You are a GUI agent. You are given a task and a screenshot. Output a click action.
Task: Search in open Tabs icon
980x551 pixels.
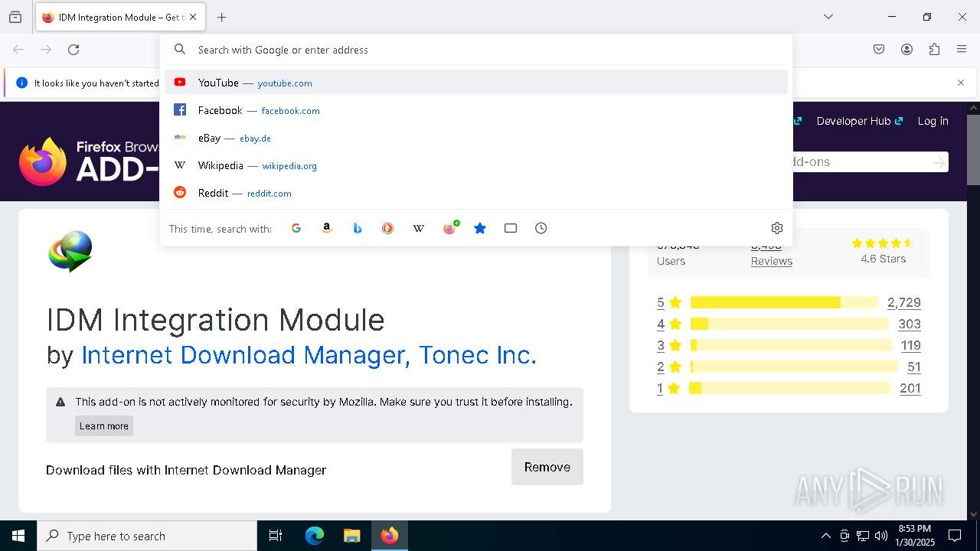[511, 228]
